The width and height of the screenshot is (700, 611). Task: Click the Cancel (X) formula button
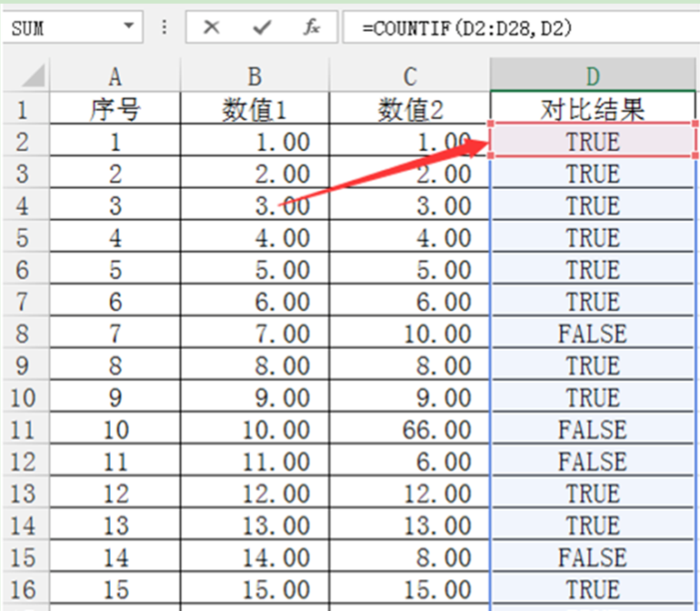(212, 27)
